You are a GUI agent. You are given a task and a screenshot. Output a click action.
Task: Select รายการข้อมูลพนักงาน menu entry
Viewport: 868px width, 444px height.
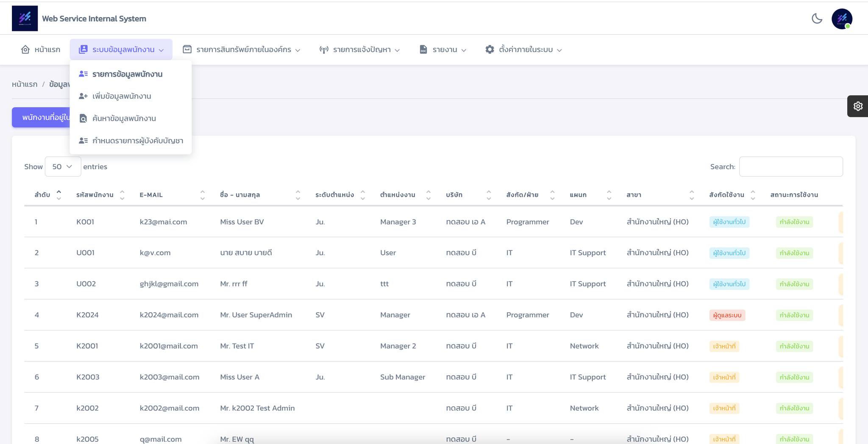[127, 74]
